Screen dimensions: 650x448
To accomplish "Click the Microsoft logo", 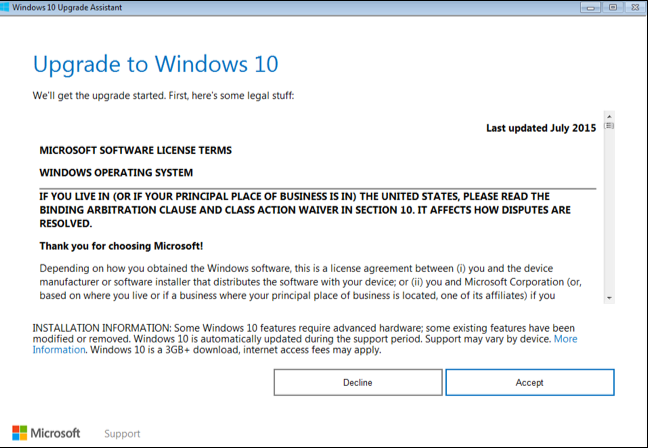I will pyautogui.click(x=46, y=433).
